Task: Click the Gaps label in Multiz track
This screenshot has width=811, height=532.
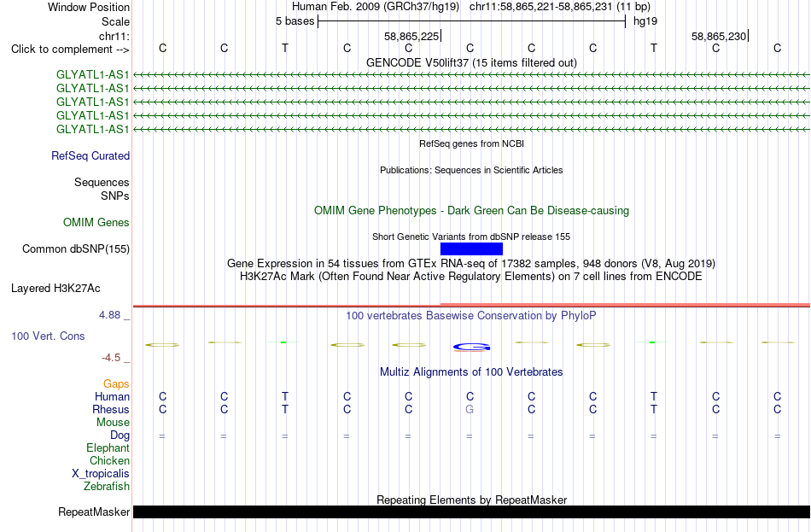Action: point(116,384)
